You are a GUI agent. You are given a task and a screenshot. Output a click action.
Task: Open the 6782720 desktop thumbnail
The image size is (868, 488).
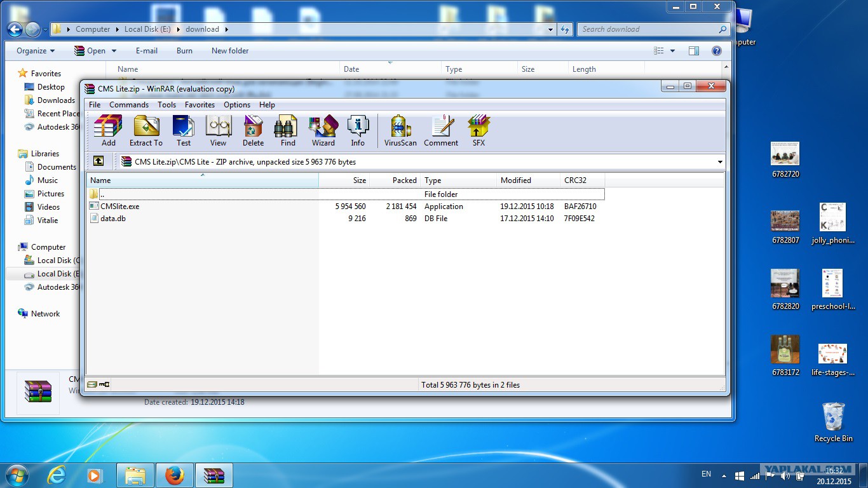[x=785, y=159]
